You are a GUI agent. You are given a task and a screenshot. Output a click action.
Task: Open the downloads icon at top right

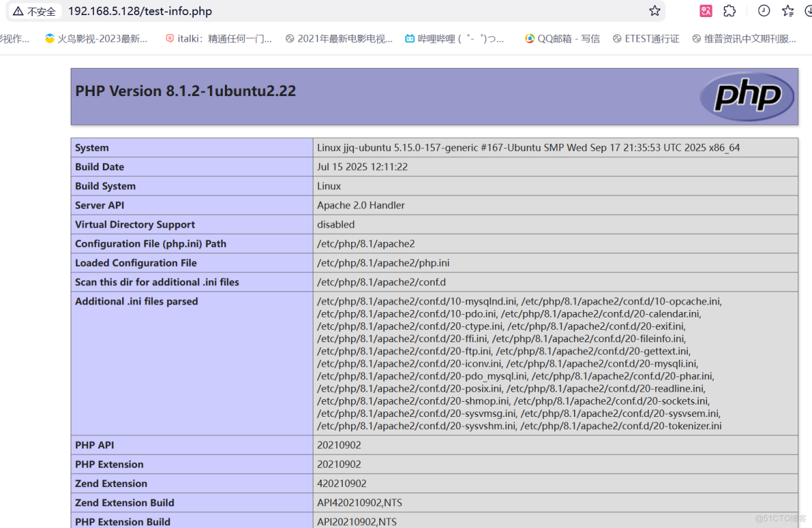[x=809, y=11]
